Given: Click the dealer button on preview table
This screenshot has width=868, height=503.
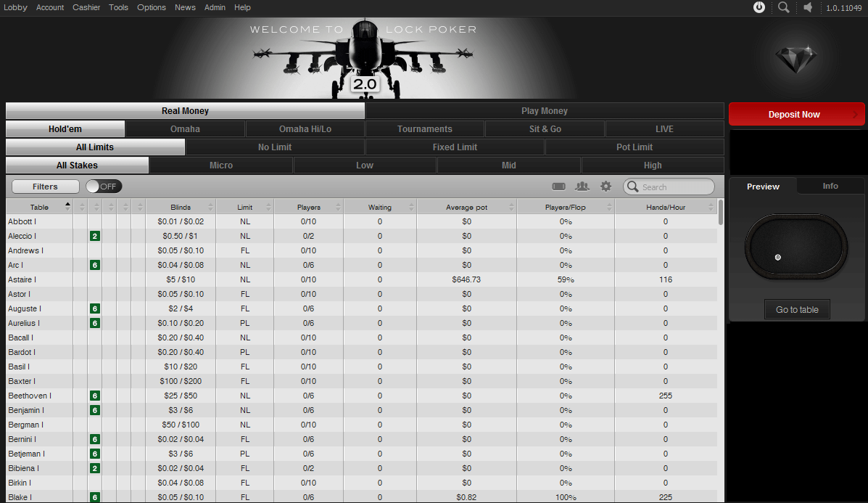Looking at the screenshot, I should point(778,258).
